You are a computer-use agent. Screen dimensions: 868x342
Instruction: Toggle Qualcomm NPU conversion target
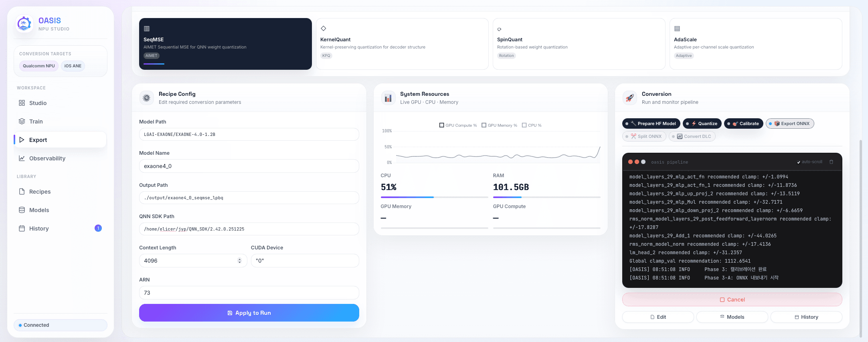tap(39, 66)
